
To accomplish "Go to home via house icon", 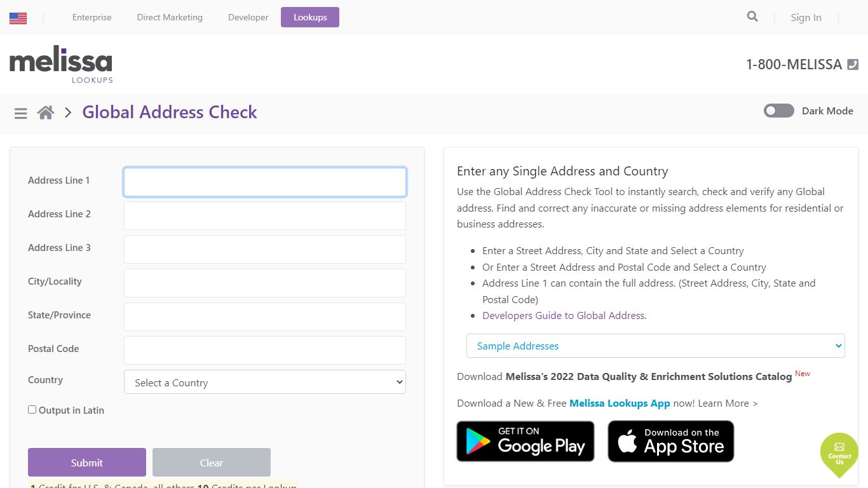I will (46, 113).
